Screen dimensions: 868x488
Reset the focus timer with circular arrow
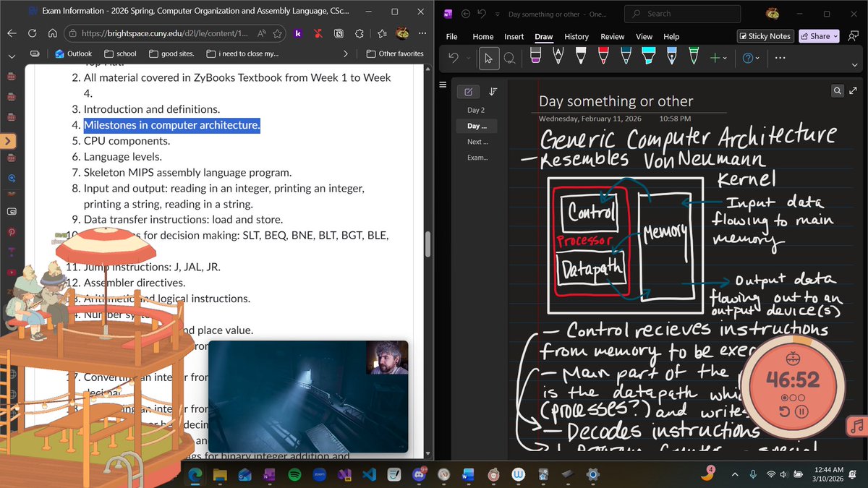click(785, 411)
